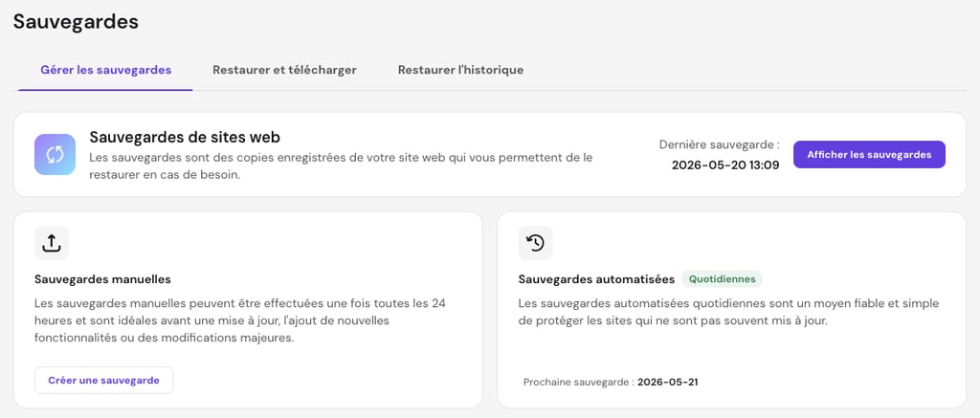Click Créer une sauvegarde button
The height and width of the screenshot is (418, 980).
pyautogui.click(x=103, y=380)
